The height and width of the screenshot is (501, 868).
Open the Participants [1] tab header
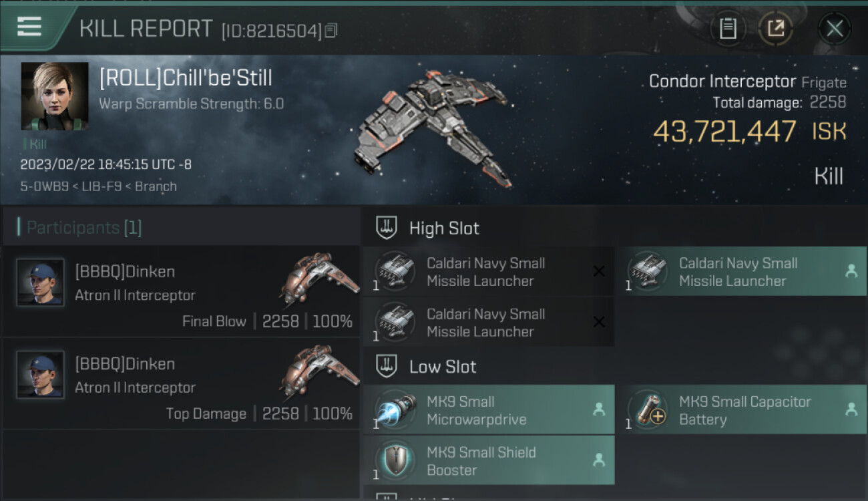(84, 228)
